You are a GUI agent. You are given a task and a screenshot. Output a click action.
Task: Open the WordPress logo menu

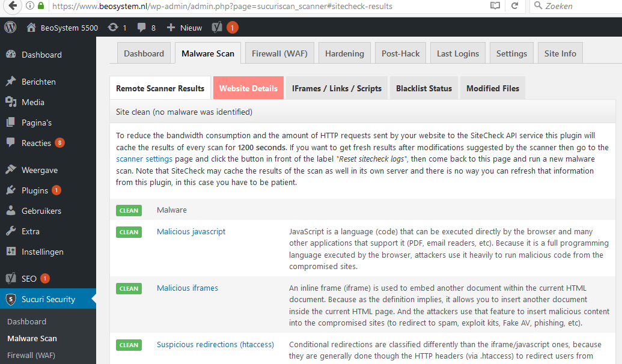point(10,28)
